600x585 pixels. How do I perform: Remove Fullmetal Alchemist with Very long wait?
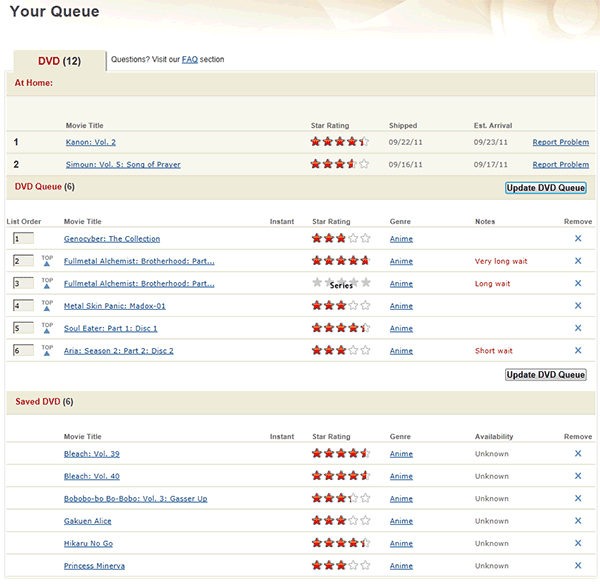click(578, 261)
